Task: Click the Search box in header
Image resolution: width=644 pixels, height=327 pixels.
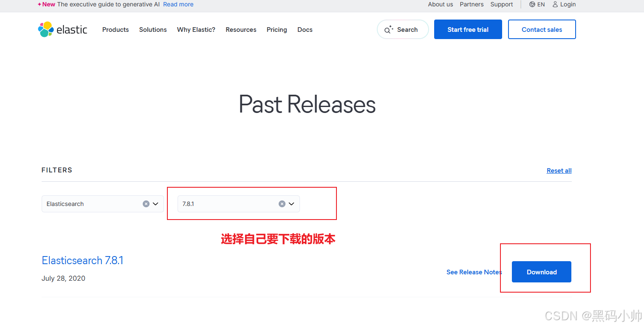Action: pos(403,29)
